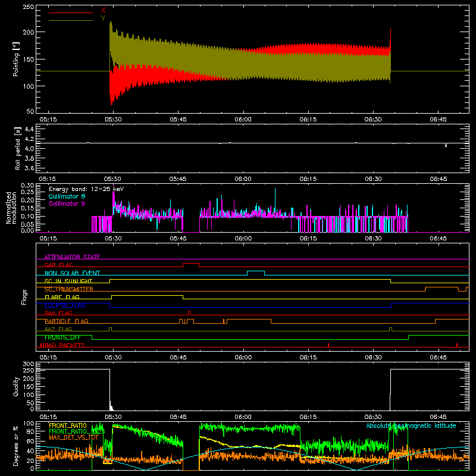Click the red X legend line
The width and height of the screenshot is (476, 476).
pyautogui.click(x=71, y=12)
